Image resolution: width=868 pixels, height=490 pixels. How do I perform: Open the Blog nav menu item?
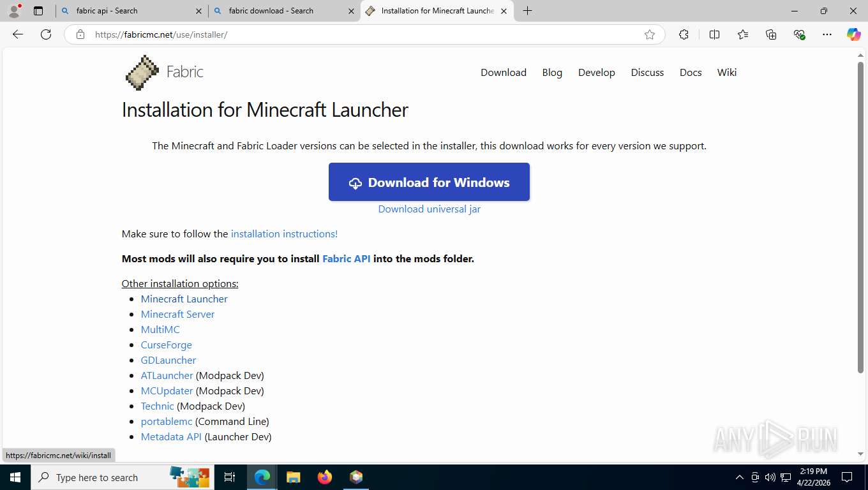point(552,72)
